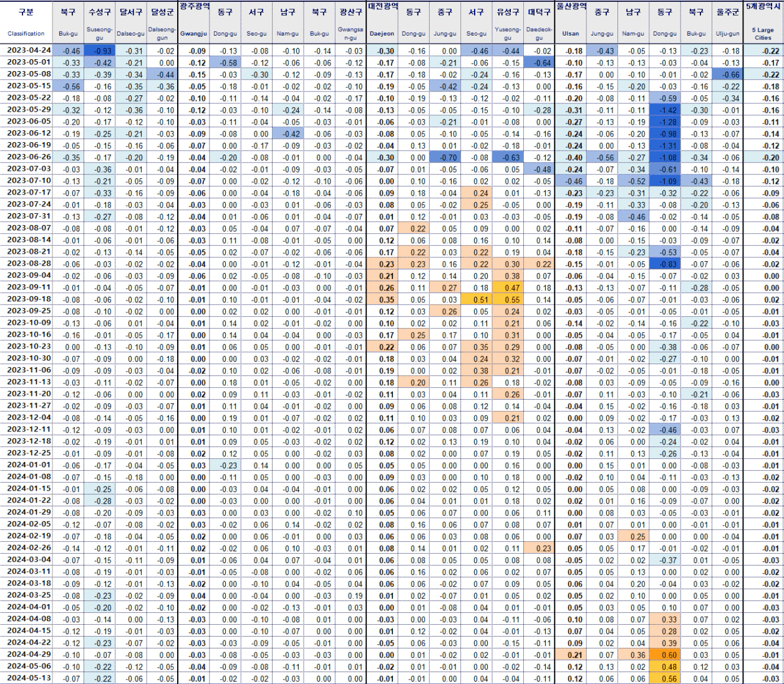Click the 5개광역시 5 Large Cities header
This screenshot has height=684, width=784.
tap(763, 22)
